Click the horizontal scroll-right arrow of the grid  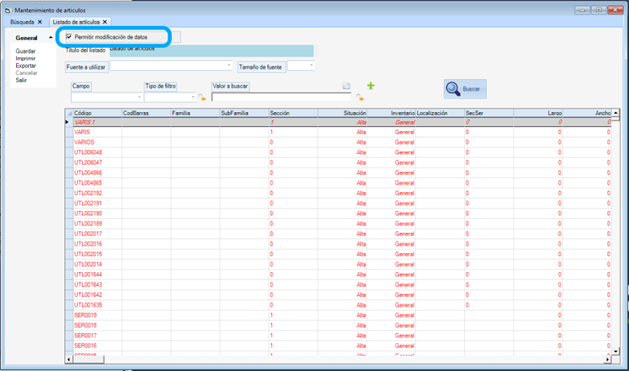(x=607, y=359)
